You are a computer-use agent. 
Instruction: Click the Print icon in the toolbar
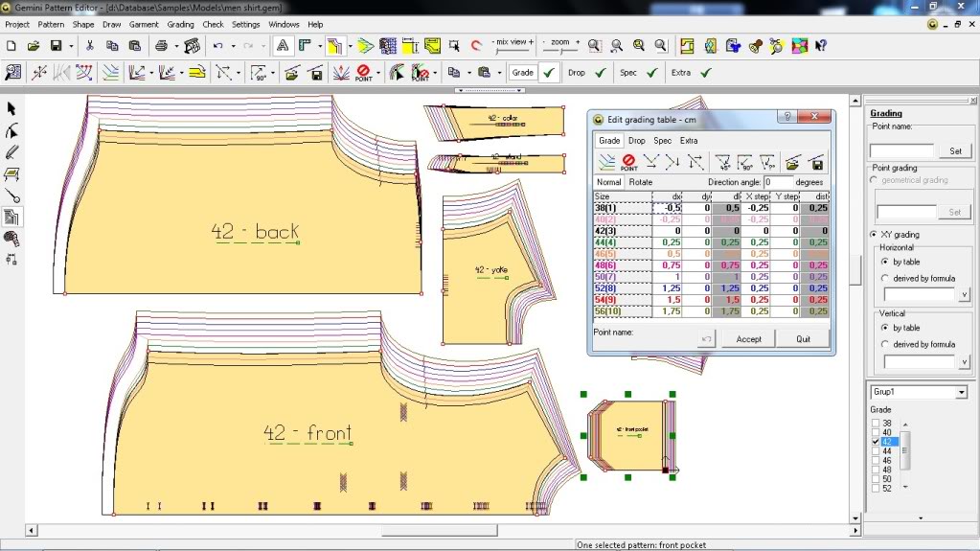162,45
